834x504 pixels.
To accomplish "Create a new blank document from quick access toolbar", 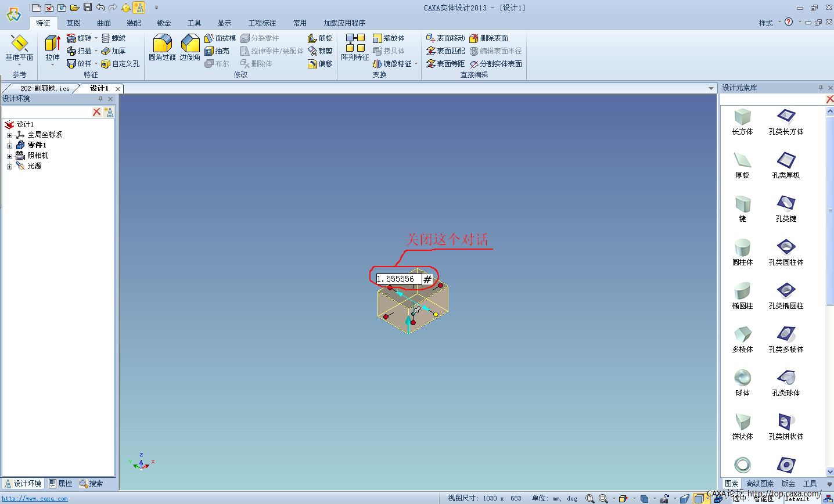I will pyautogui.click(x=36, y=8).
